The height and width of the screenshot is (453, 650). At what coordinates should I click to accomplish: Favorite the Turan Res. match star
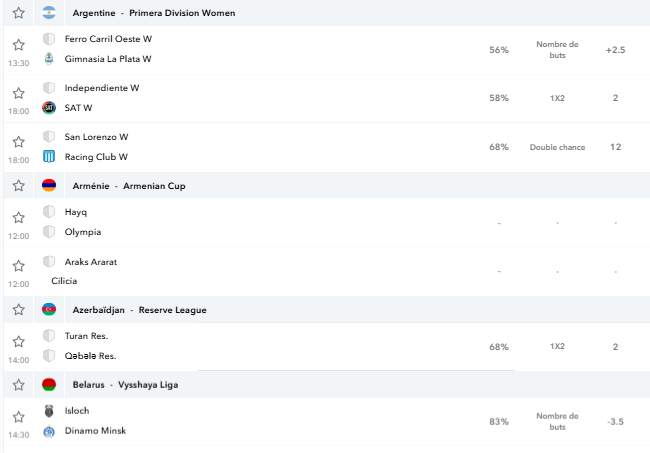[x=18, y=342]
